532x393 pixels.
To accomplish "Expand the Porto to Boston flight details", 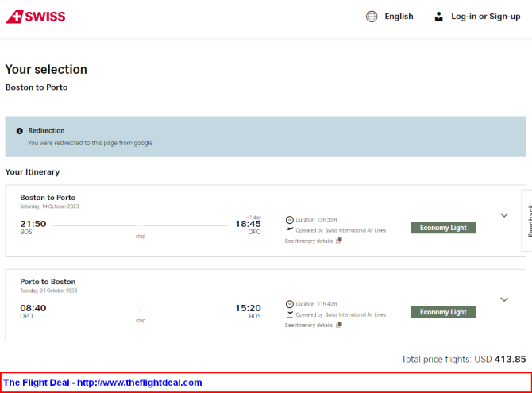I will (504, 299).
